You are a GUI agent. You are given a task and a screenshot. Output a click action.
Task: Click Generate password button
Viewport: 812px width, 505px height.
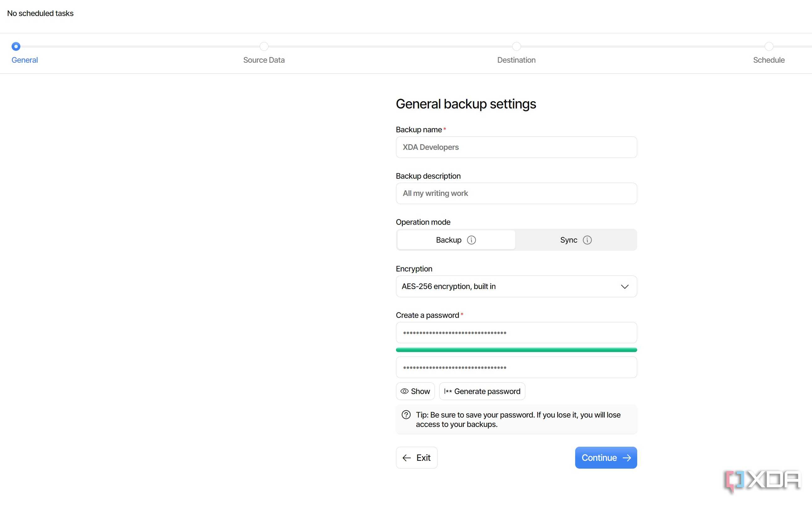click(x=482, y=391)
